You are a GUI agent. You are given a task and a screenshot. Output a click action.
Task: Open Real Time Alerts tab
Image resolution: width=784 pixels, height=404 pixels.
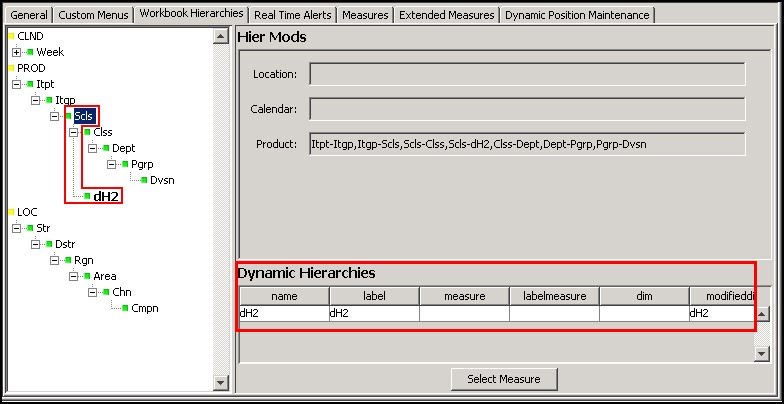292,15
